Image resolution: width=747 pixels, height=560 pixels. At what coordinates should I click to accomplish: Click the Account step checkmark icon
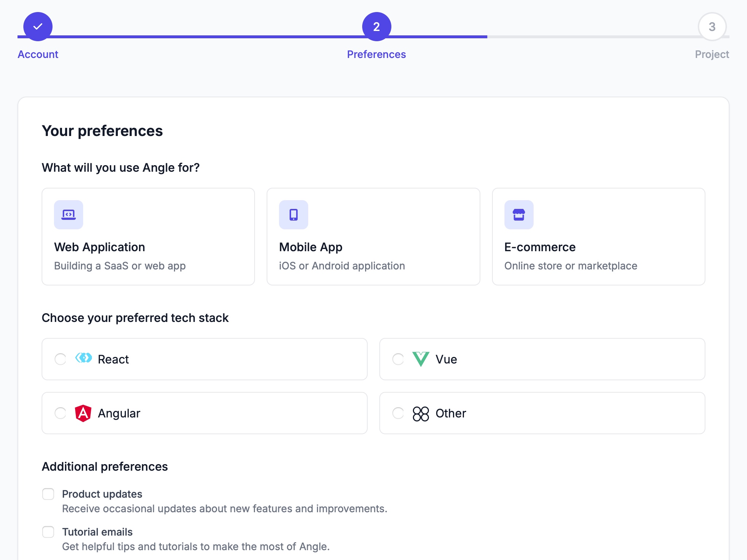[38, 26]
